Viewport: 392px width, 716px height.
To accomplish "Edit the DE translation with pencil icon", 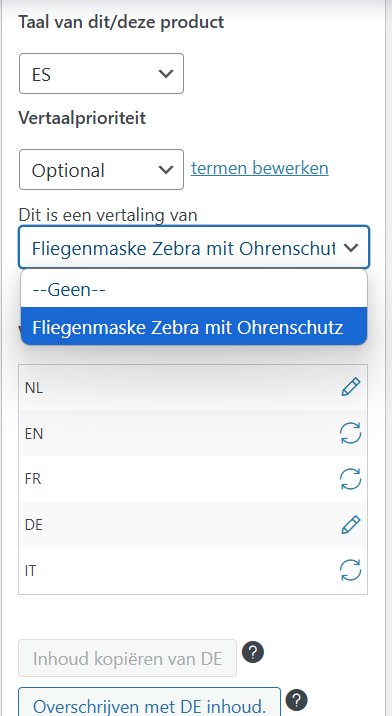I will [x=350, y=525].
